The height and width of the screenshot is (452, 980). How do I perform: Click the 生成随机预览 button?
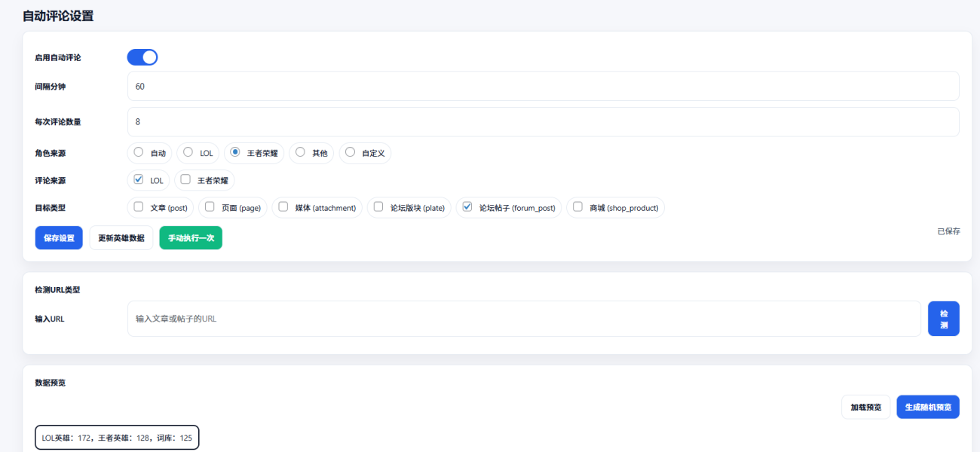pyautogui.click(x=927, y=407)
